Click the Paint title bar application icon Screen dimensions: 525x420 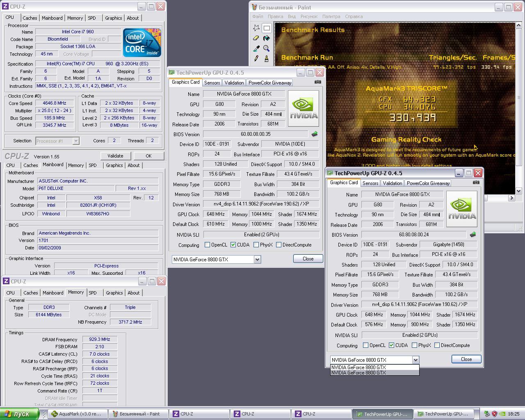254,7
